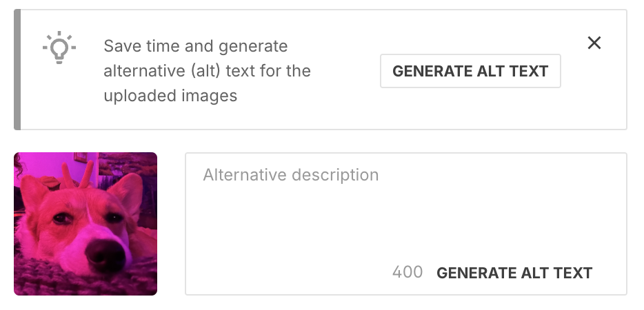This screenshot has width=644, height=310.
Task: Click the "Save time and generate" banner text
Action: [x=196, y=46]
